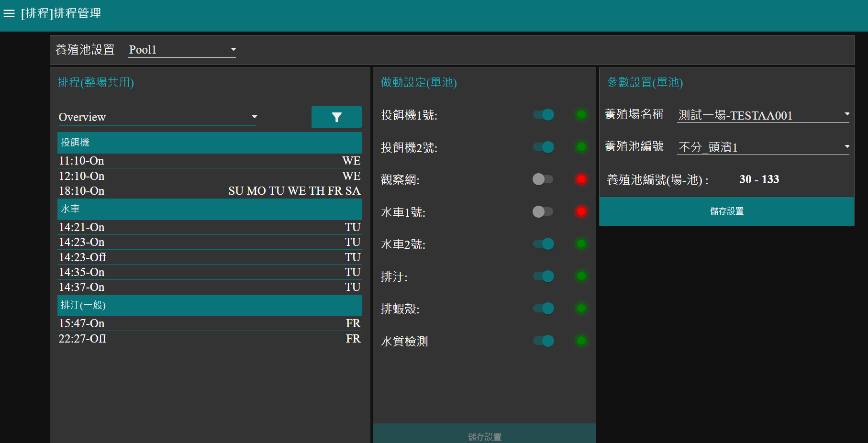
Task: Click 儲存設置 button under actuator settings
Action: coord(484,435)
